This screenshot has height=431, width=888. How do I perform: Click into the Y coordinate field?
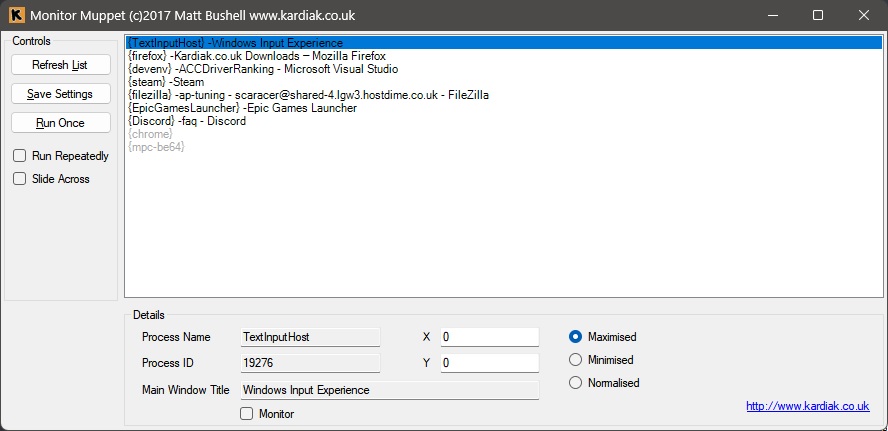click(x=490, y=362)
